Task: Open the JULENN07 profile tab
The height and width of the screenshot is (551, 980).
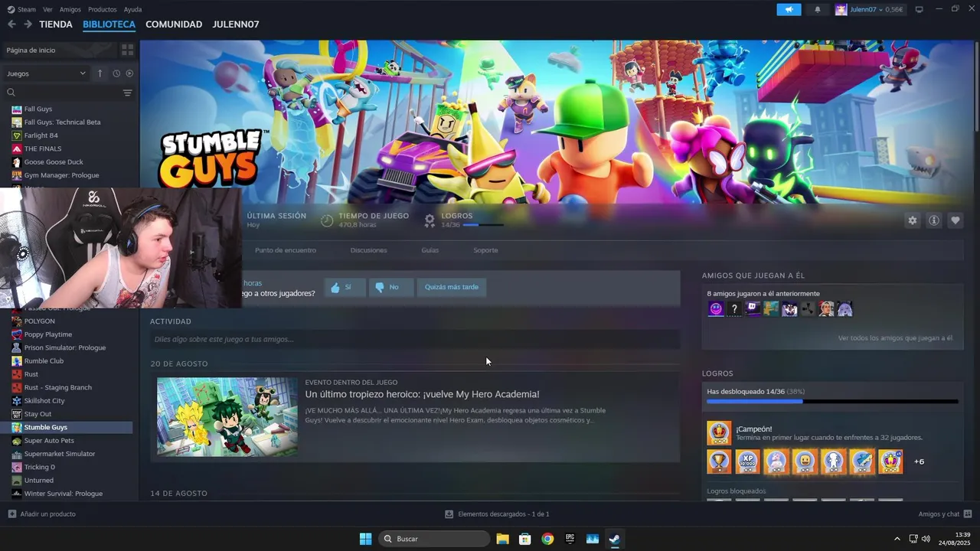Action: 236,24
